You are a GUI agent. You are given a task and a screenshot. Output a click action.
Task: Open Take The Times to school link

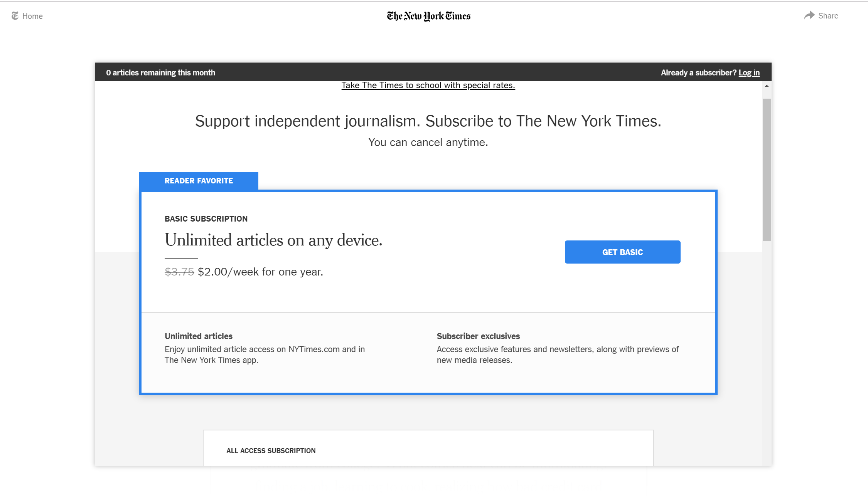428,85
